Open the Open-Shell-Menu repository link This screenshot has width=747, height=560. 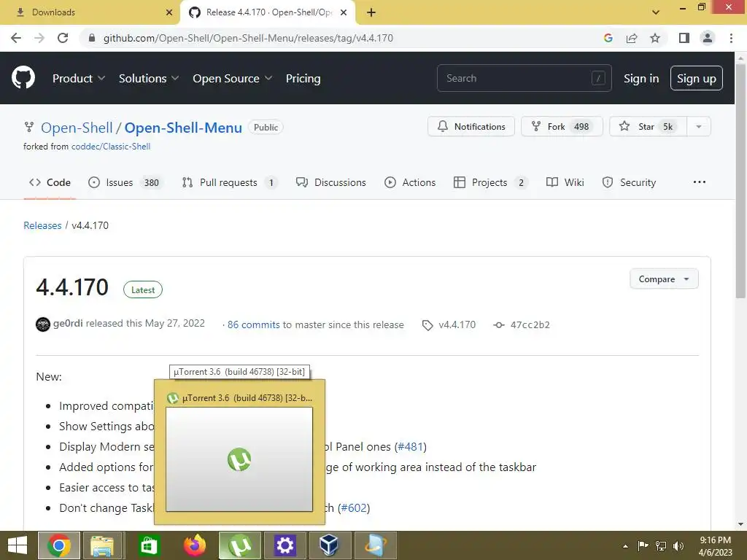tap(183, 128)
